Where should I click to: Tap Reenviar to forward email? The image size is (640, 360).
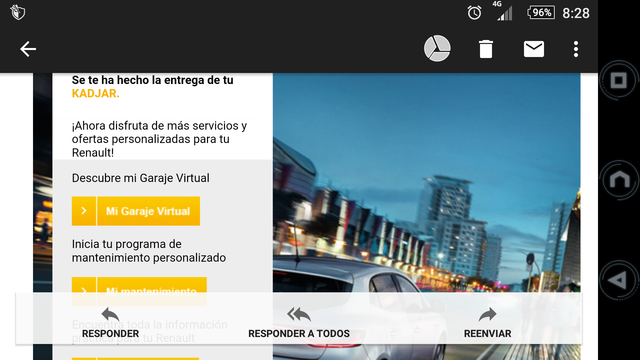487,324
